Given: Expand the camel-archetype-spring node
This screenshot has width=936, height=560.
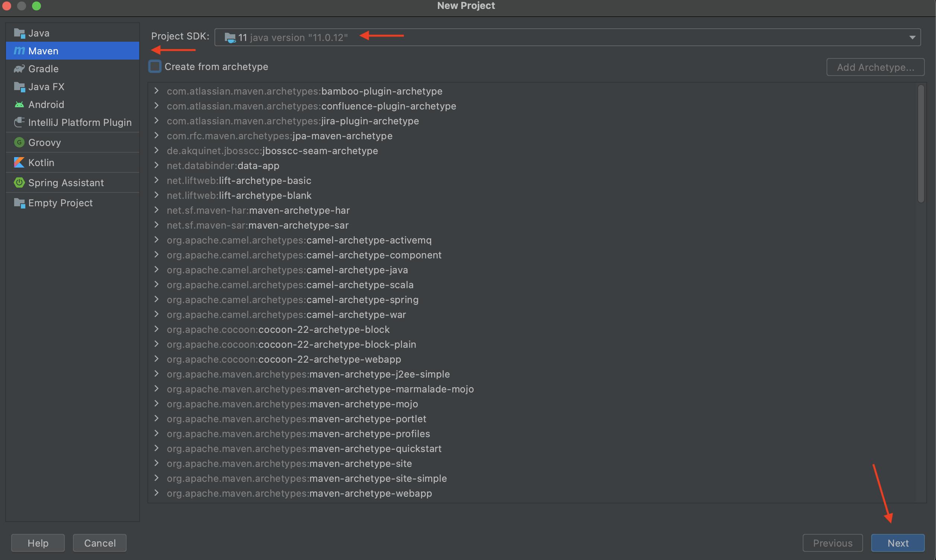Looking at the screenshot, I should (x=156, y=300).
